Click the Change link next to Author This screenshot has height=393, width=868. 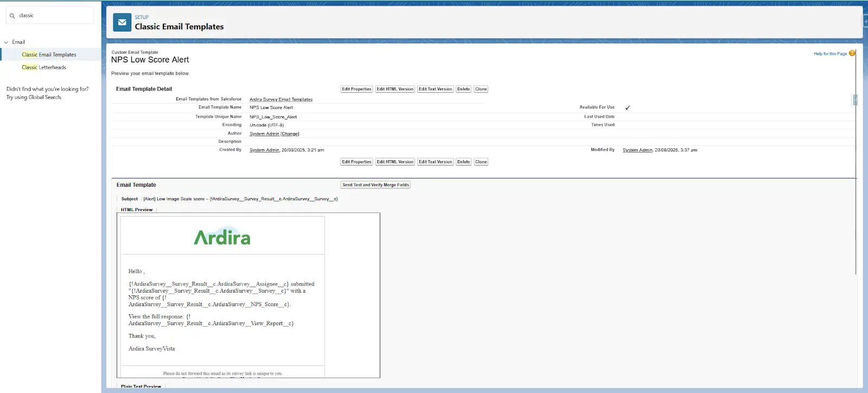click(290, 134)
